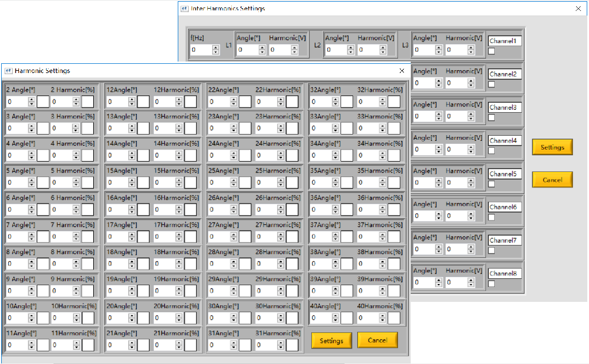Viewport: 589px width, 364px height.
Task: Click the f[Hz] input field
Action: click(x=201, y=49)
